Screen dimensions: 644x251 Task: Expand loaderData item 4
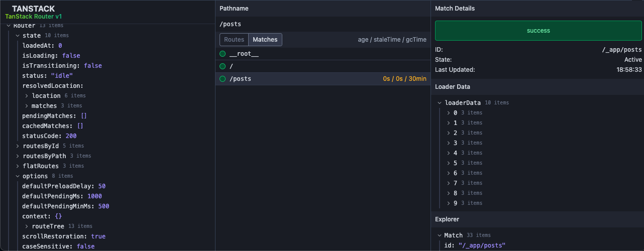449,153
